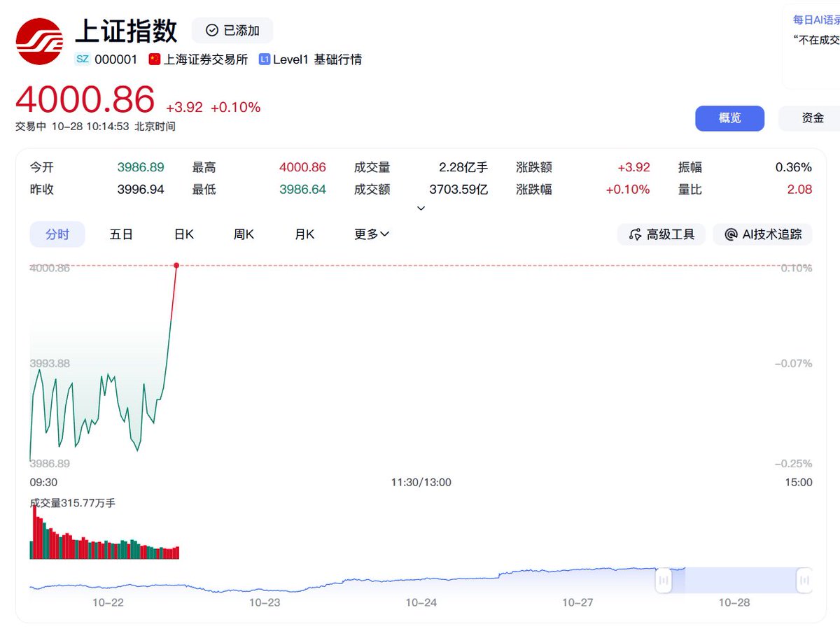Click the red dot marker at the price peak
The height and width of the screenshot is (631, 840).
pos(176,265)
